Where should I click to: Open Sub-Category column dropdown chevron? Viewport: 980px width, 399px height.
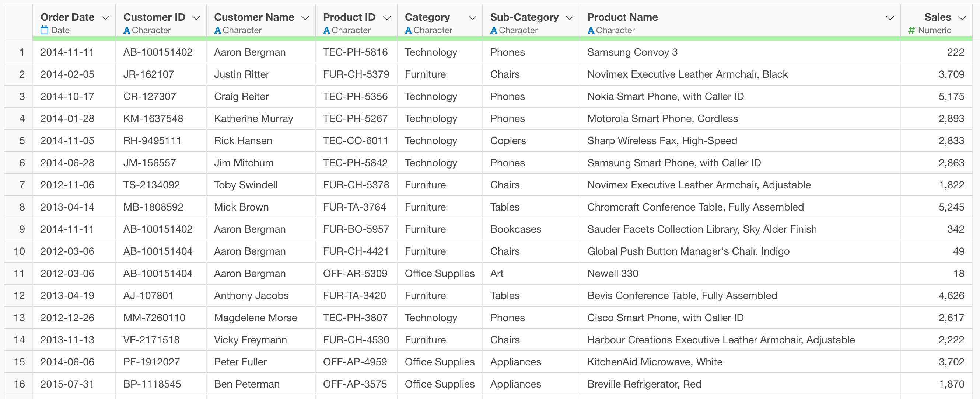pyautogui.click(x=570, y=18)
